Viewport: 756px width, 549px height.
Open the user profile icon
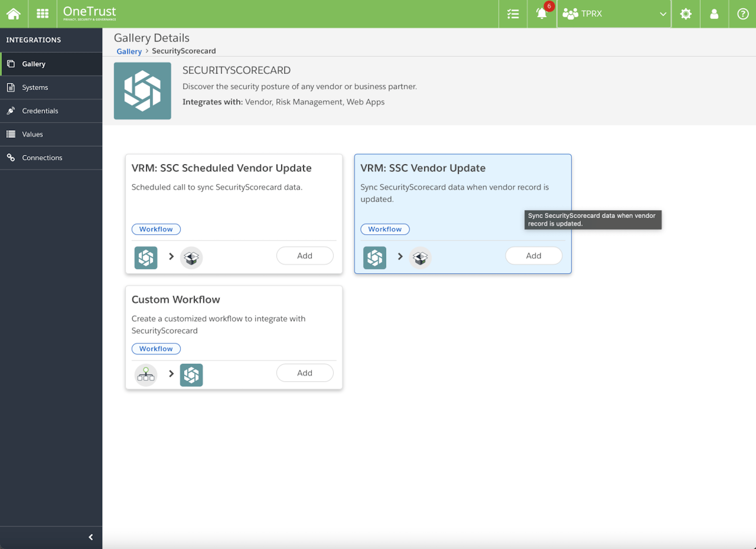click(714, 14)
